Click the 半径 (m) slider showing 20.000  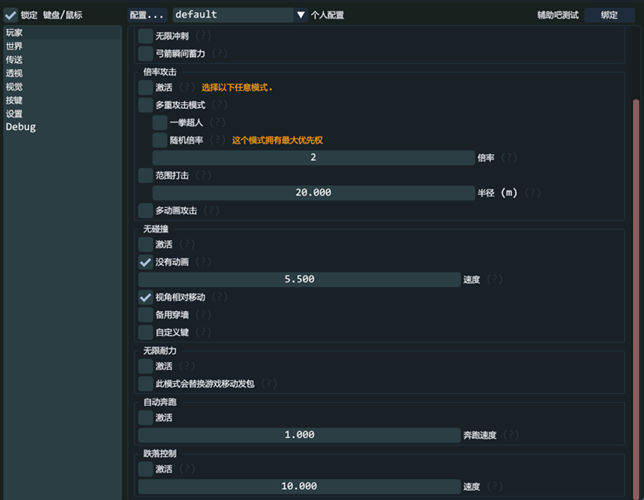[313, 193]
